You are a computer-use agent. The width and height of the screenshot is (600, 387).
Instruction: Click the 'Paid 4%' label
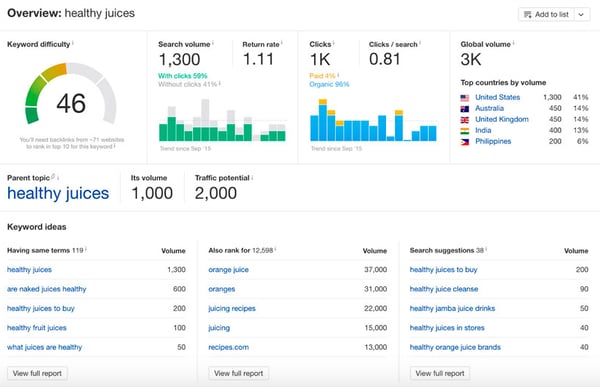point(322,76)
